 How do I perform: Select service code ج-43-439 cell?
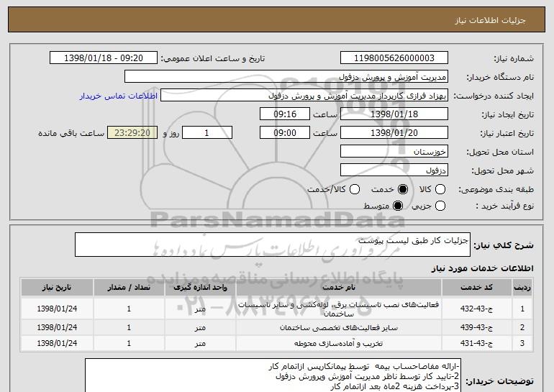476,328
